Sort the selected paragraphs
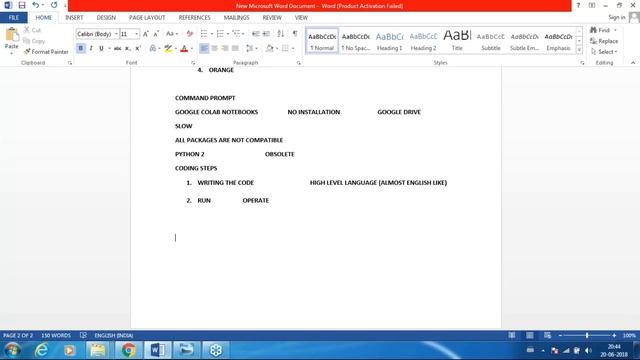The height and width of the screenshot is (360, 640). tap(280, 34)
